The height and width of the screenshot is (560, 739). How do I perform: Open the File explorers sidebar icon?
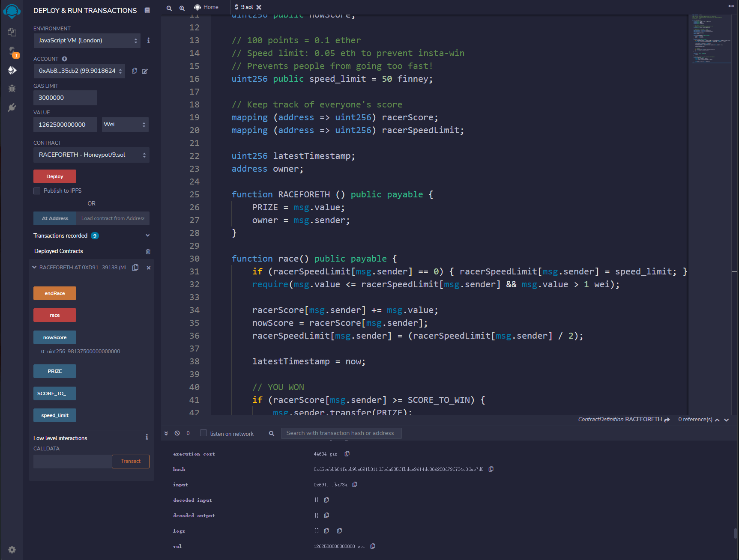click(12, 32)
